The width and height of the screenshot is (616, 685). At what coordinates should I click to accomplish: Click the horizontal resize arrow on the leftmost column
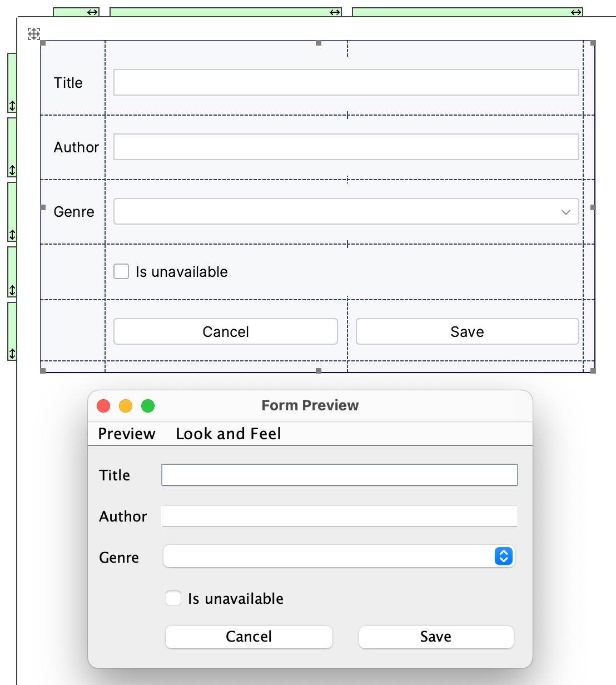[92, 11]
